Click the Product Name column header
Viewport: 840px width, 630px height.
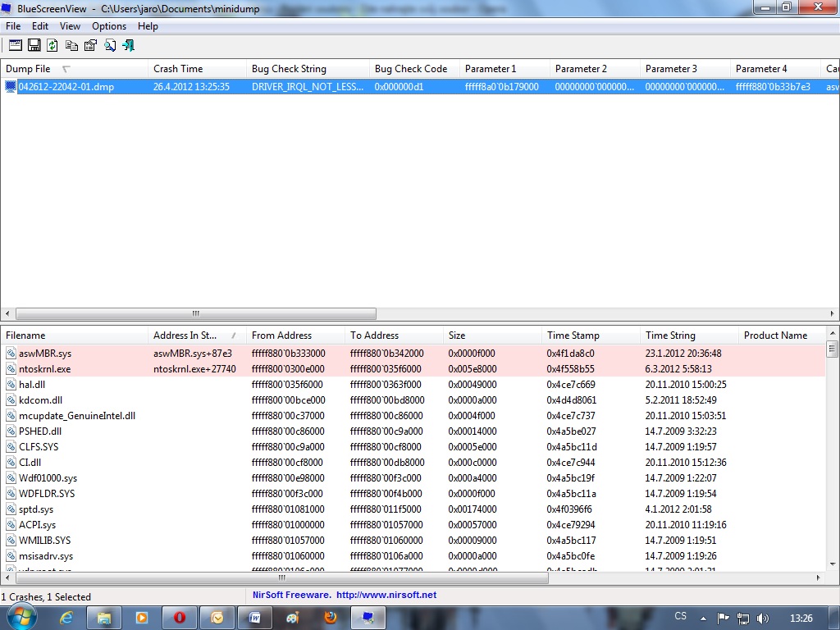(x=782, y=336)
